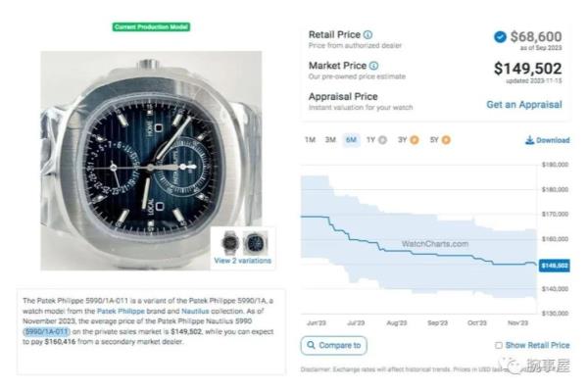Select the 3M time range

pyautogui.click(x=330, y=140)
